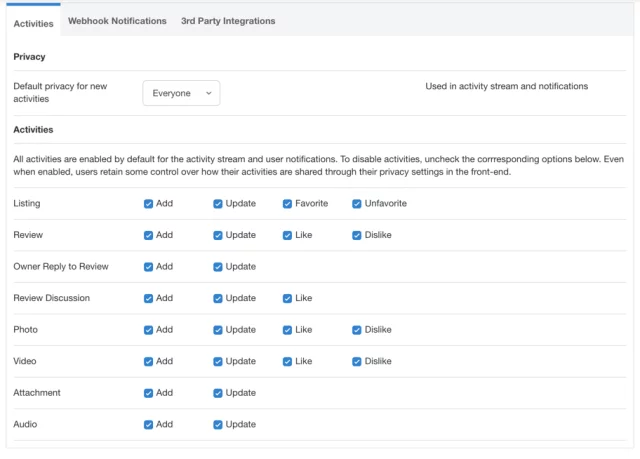
Task: Toggle Owner Reply to Review Add checkbox
Action: pyautogui.click(x=149, y=267)
